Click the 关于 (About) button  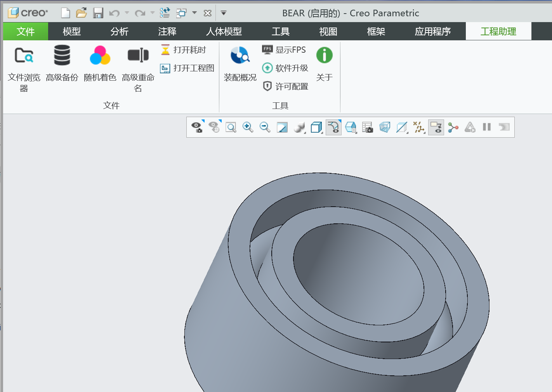point(325,62)
